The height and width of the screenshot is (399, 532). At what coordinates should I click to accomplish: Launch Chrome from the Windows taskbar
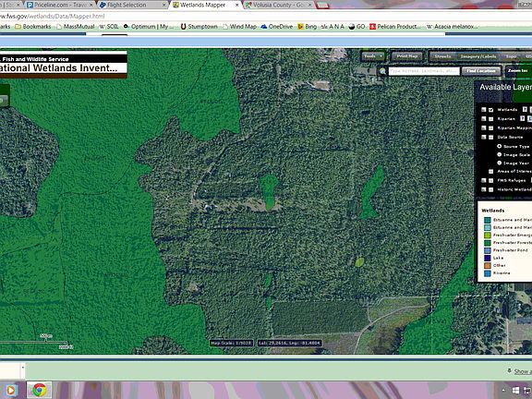40,390
